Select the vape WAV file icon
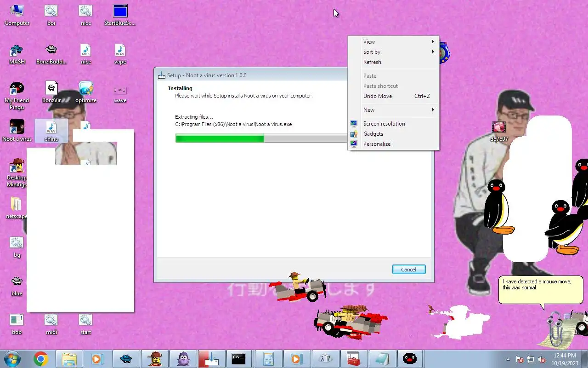This screenshot has height=368, width=588. (x=120, y=53)
